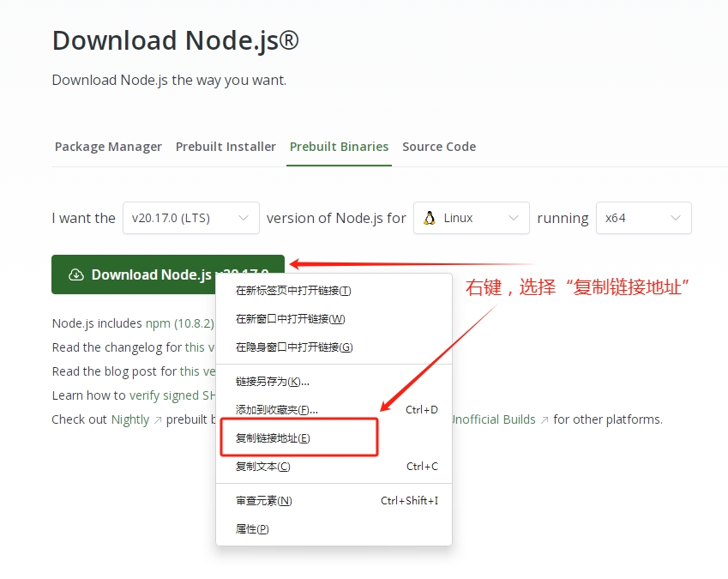Select 复制链接地址 in the context menu

point(272,437)
